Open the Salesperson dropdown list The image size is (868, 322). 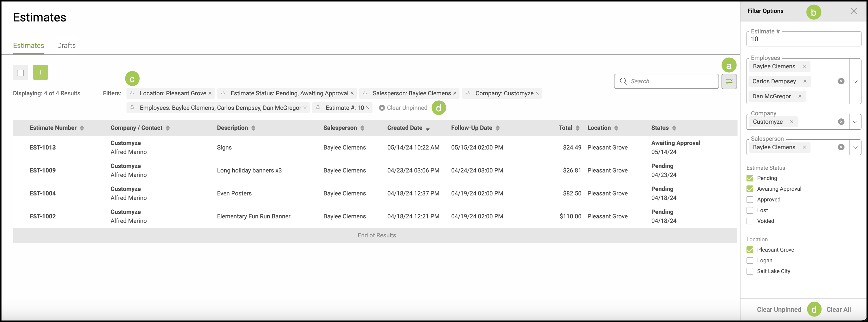coord(855,147)
